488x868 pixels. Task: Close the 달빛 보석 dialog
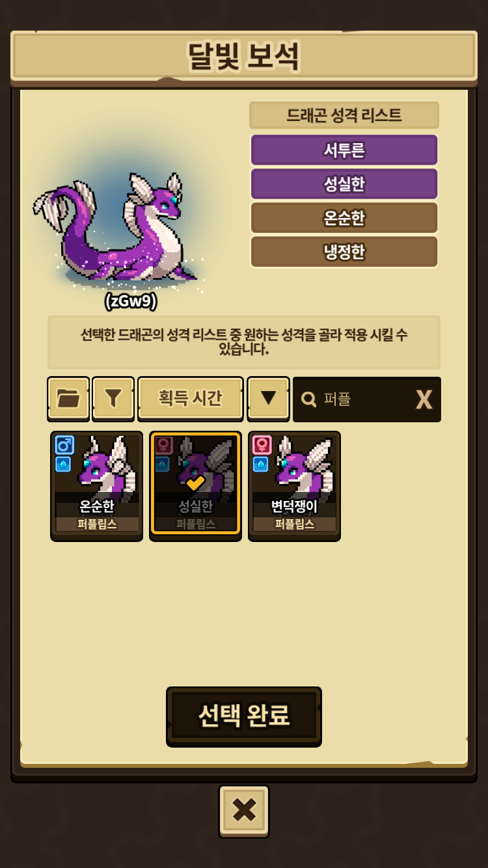tap(244, 810)
